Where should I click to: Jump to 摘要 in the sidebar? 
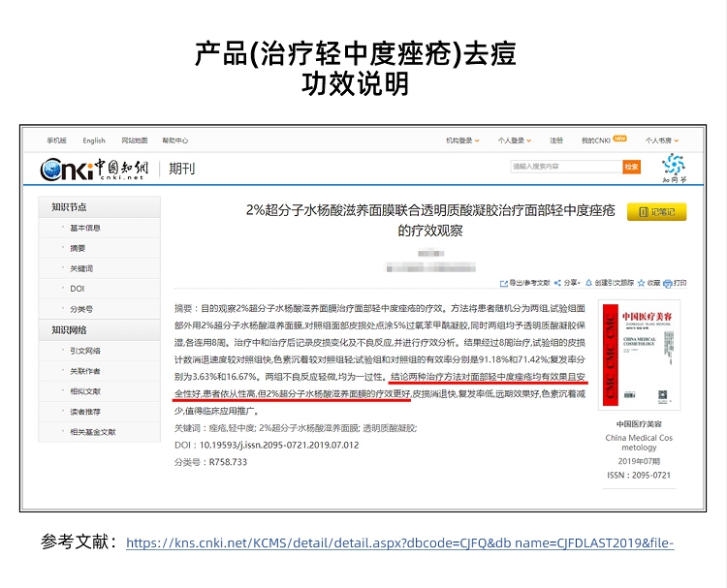pos(78,248)
